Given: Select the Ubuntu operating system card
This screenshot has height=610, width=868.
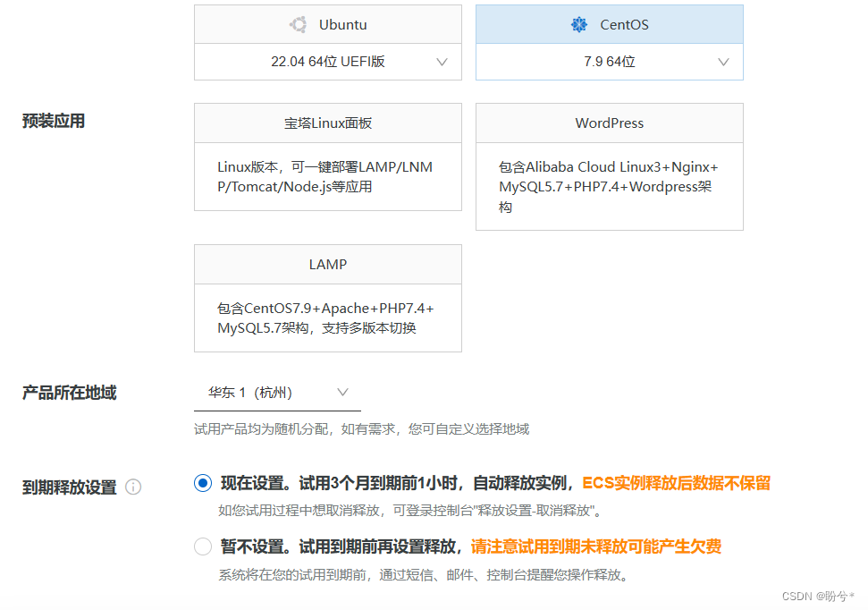Looking at the screenshot, I should 328,24.
